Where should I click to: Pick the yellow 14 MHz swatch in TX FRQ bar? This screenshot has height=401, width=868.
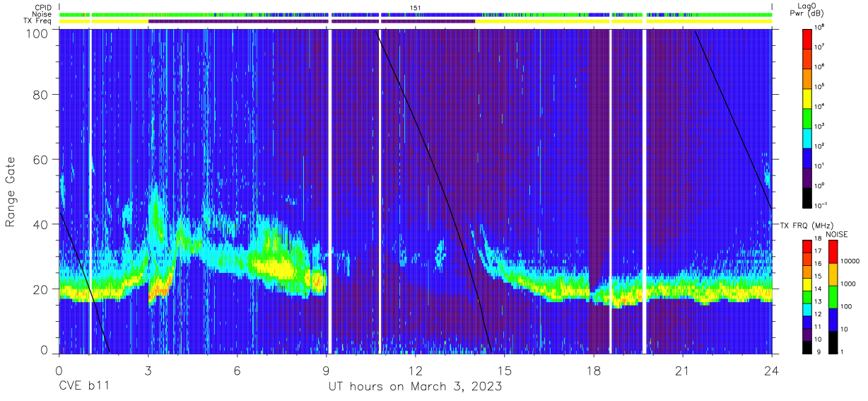click(808, 284)
